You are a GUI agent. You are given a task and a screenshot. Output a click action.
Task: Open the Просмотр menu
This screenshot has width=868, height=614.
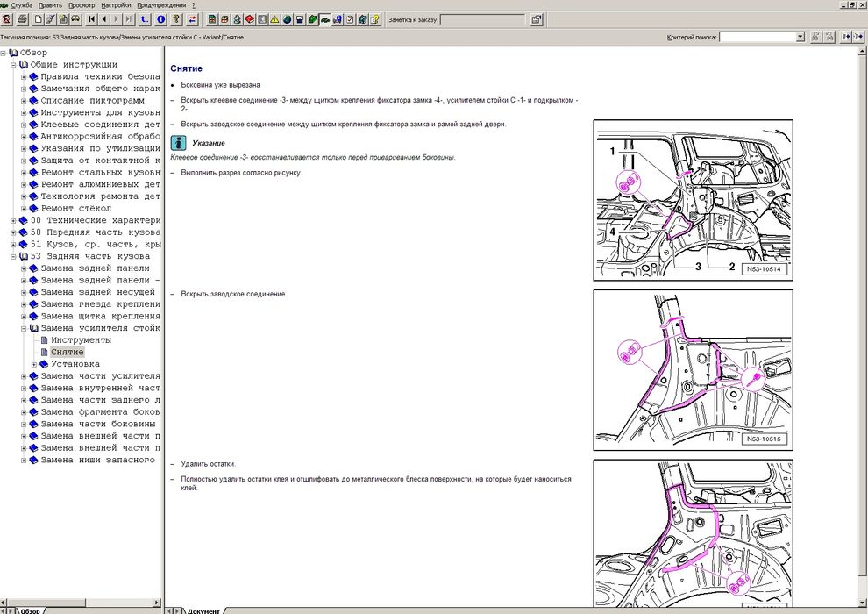[x=82, y=4]
